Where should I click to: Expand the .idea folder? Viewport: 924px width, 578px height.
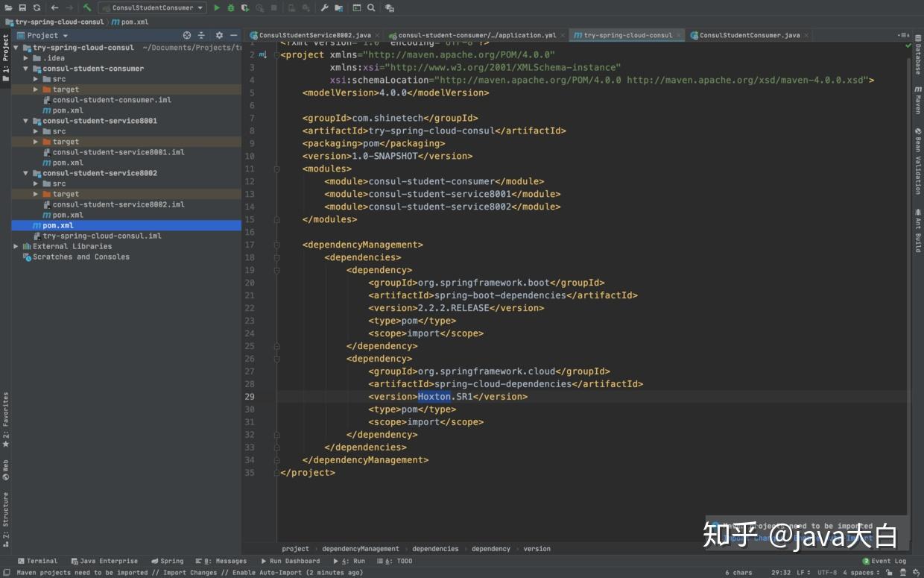pyautogui.click(x=26, y=57)
